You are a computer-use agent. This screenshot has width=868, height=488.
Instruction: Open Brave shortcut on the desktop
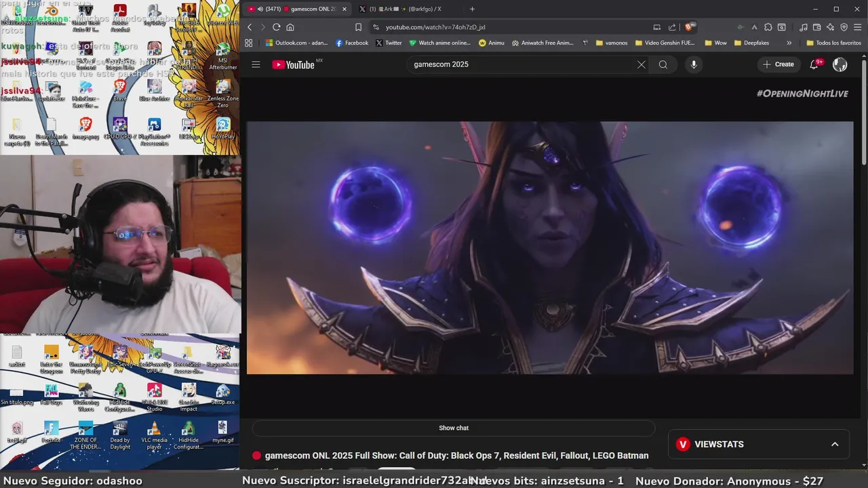click(x=120, y=90)
